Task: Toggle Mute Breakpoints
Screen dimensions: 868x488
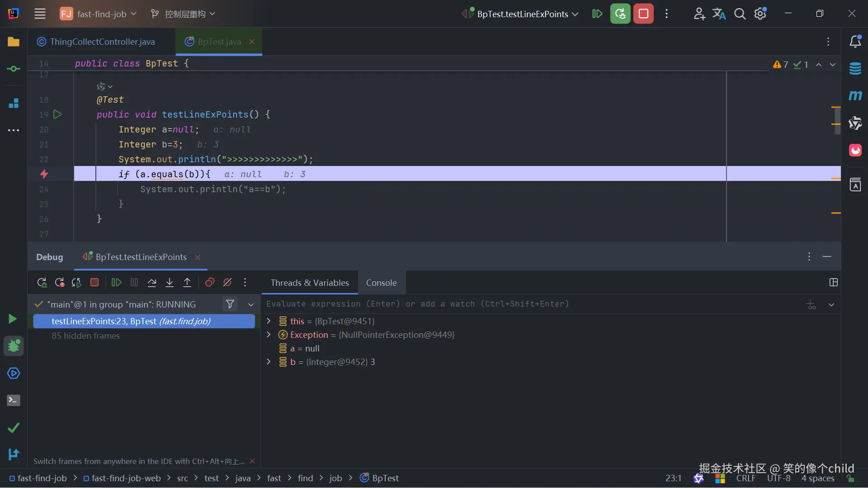Action: pos(227,283)
